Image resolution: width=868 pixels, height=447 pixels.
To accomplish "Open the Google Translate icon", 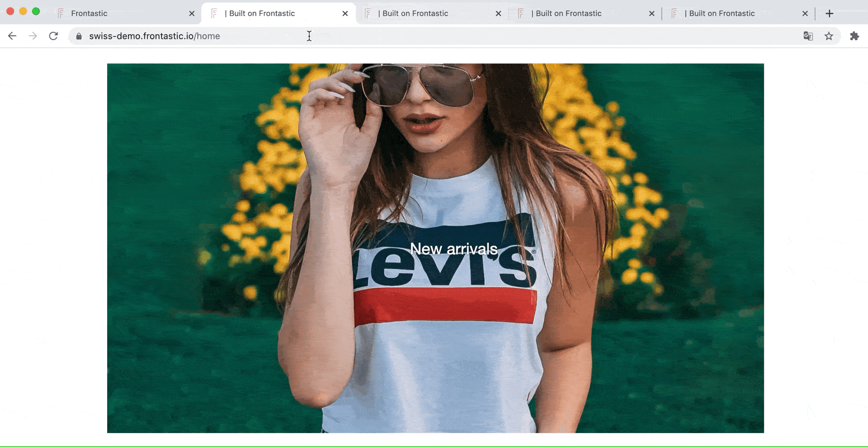I will [808, 36].
